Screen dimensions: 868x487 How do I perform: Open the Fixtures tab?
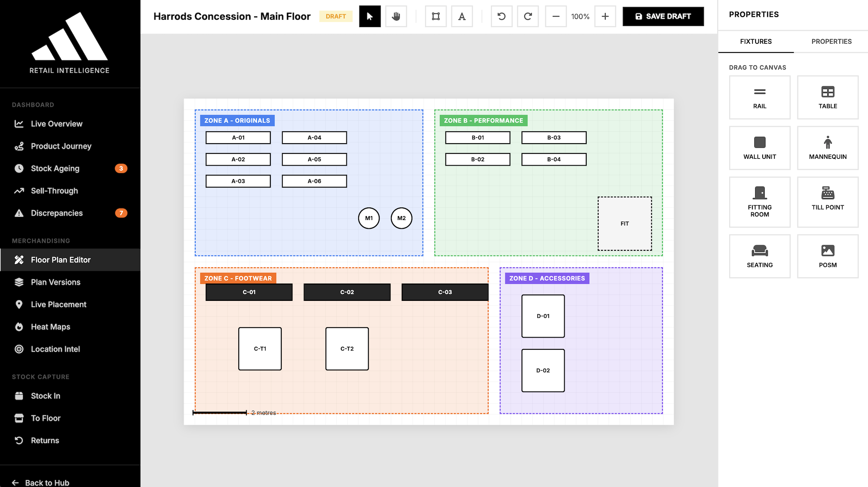tap(756, 41)
